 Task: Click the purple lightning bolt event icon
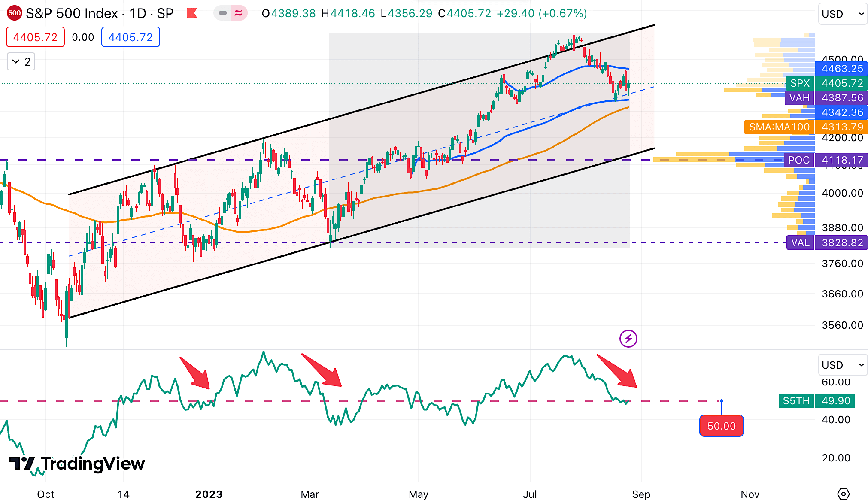pyautogui.click(x=628, y=339)
